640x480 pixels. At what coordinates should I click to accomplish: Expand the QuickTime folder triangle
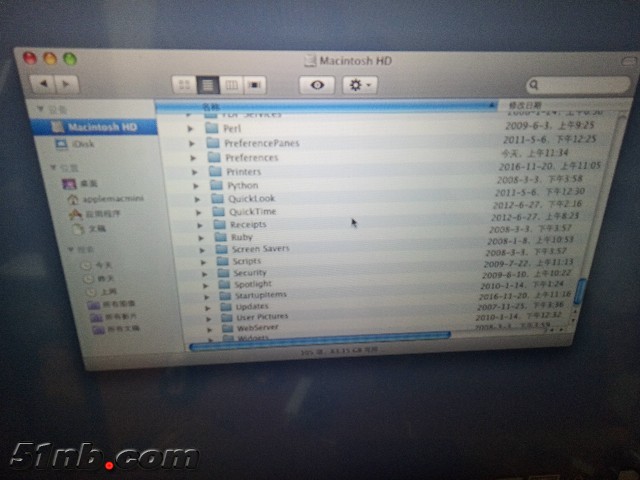click(x=199, y=213)
